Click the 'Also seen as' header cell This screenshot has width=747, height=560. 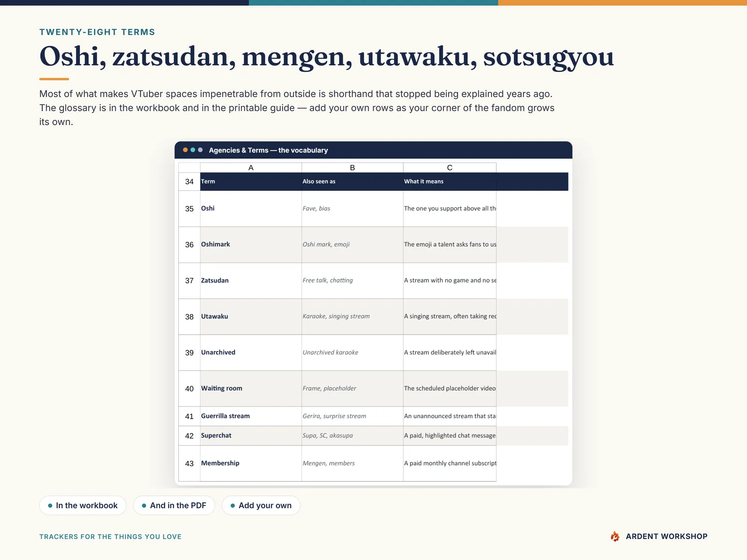352,182
